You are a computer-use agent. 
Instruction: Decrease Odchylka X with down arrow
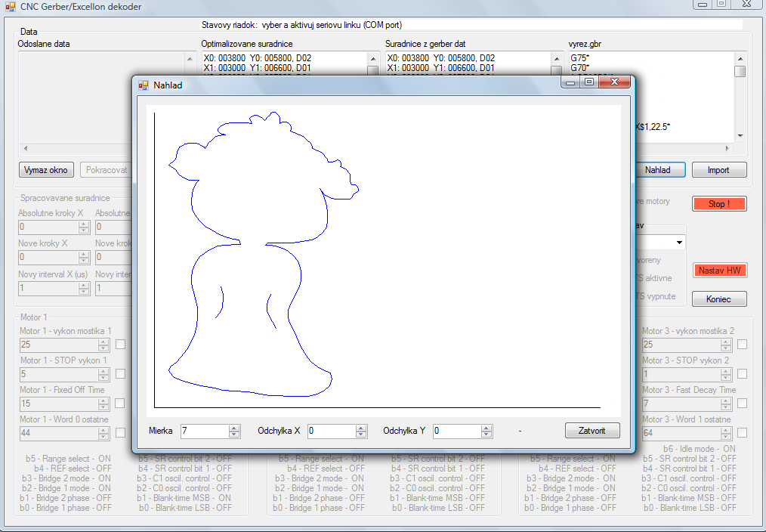point(361,435)
